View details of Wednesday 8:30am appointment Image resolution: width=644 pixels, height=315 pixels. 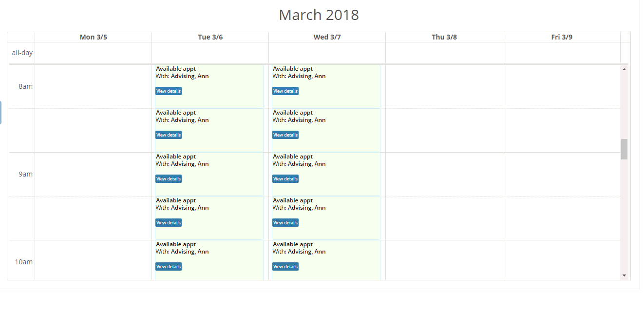(285, 135)
